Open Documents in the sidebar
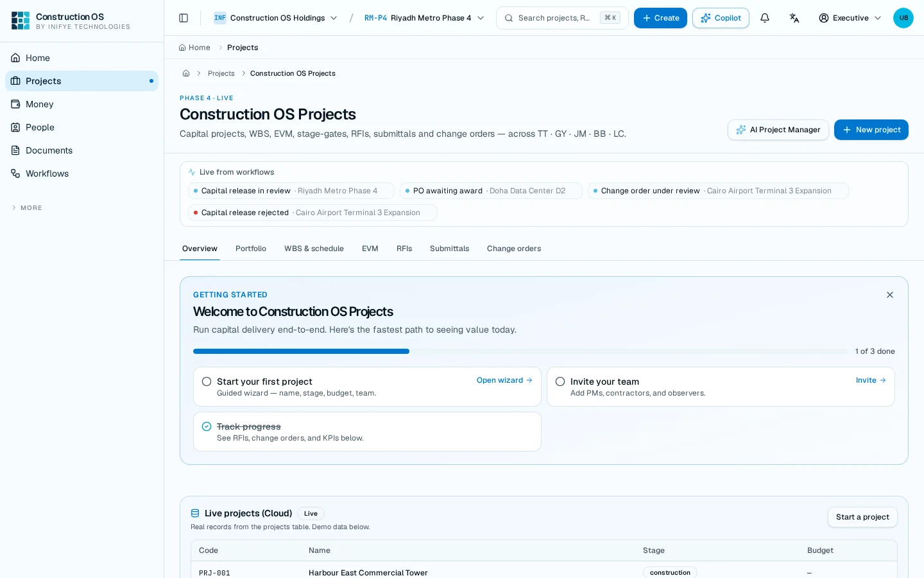 82,150
